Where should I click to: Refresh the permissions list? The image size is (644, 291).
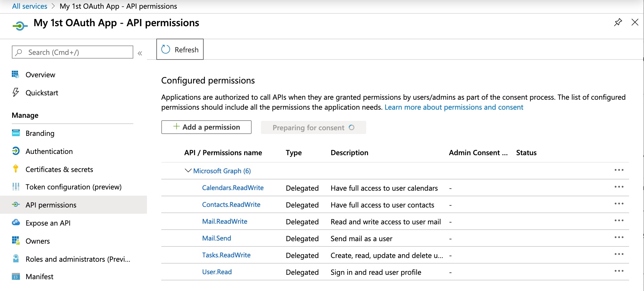[180, 50]
